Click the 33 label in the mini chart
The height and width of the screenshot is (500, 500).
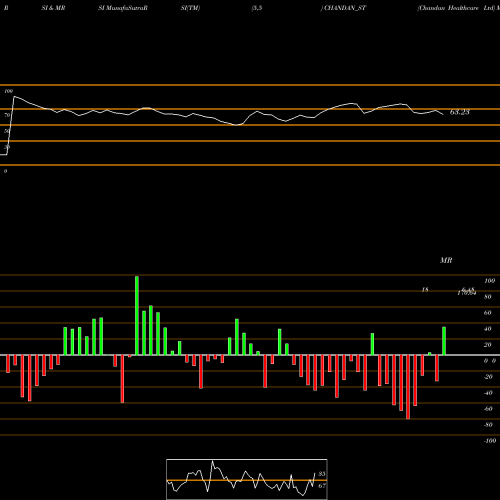322,474
